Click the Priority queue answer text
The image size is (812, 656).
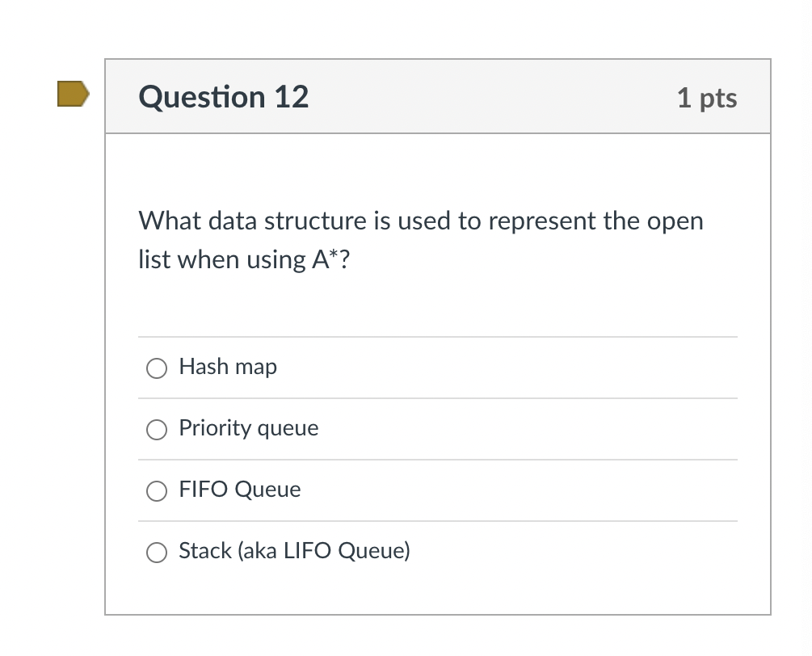point(248,428)
